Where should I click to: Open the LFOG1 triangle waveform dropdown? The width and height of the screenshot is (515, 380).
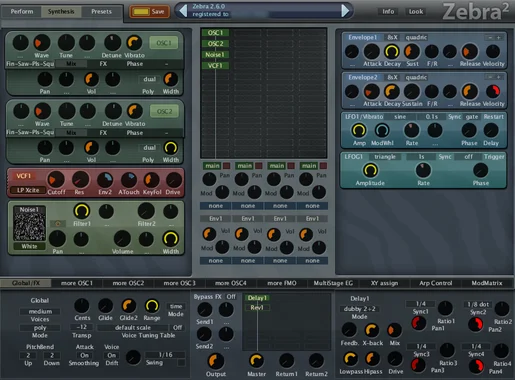[x=385, y=157]
